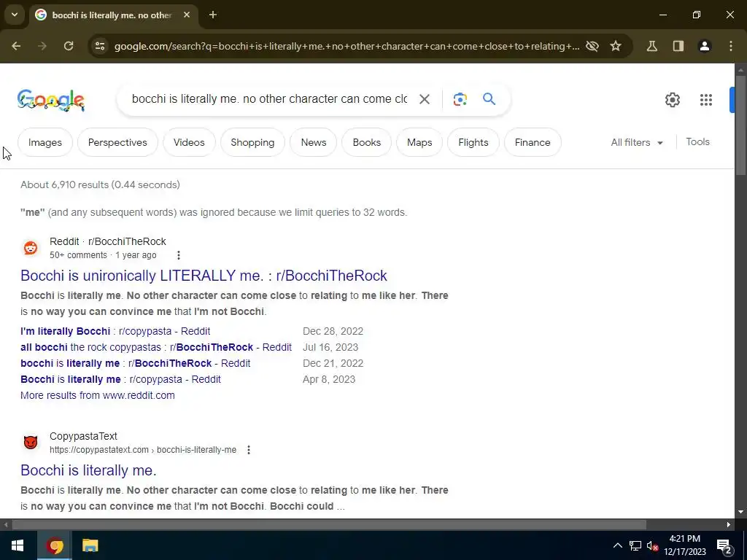The height and width of the screenshot is (560, 747).
Task: Open the CopypastaText 'Bocchi is literally me.' result
Action: coord(88,470)
